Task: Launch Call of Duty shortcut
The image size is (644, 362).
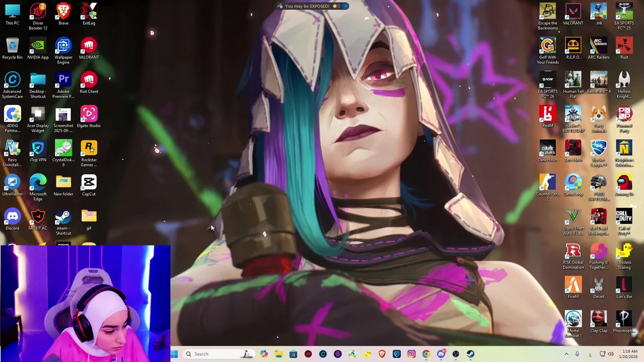Action: pos(624,221)
